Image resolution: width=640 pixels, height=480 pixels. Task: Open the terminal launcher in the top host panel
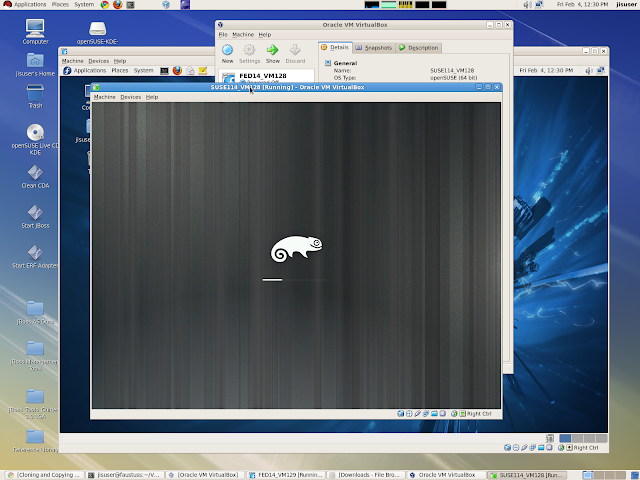[130, 4]
